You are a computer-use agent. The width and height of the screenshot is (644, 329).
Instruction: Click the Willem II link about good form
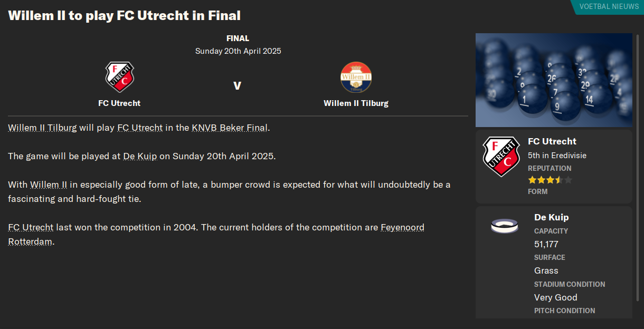pyautogui.click(x=49, y=185)
